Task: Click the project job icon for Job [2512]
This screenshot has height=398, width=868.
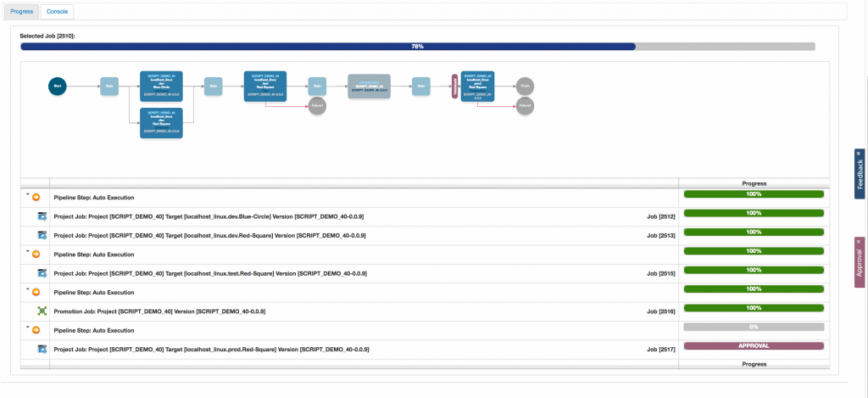Action: [42, 216]
